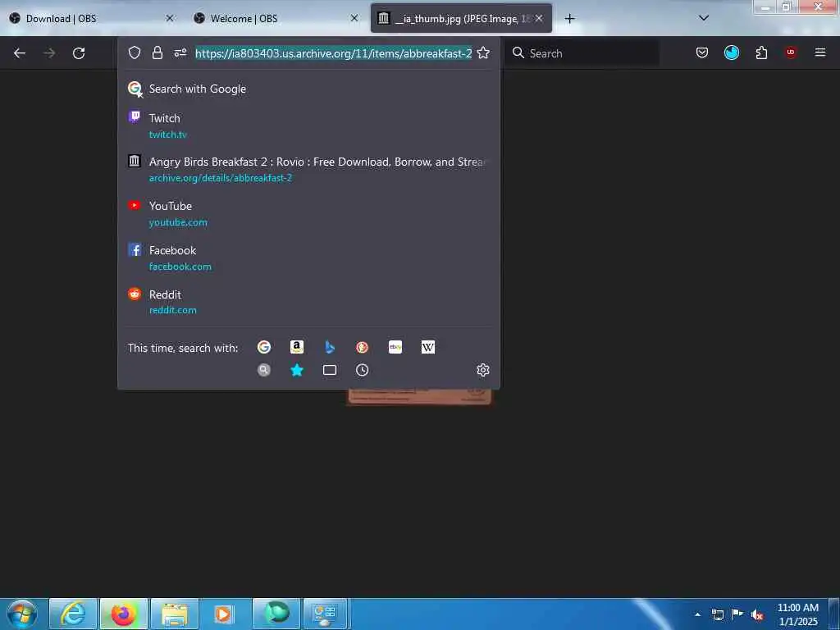The image size is (840, 630).
Task: Search this time with Bing icon
Action: tap(330, 347)
